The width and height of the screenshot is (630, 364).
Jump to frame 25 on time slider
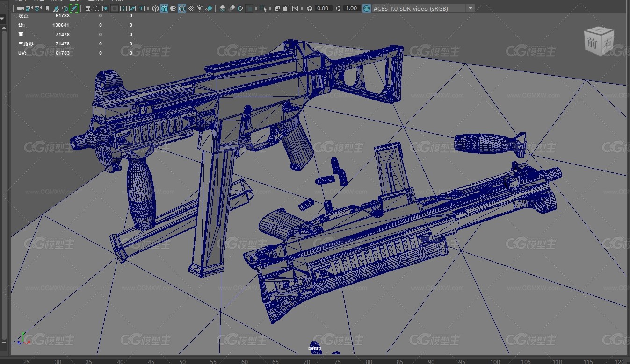pos(27,361)
